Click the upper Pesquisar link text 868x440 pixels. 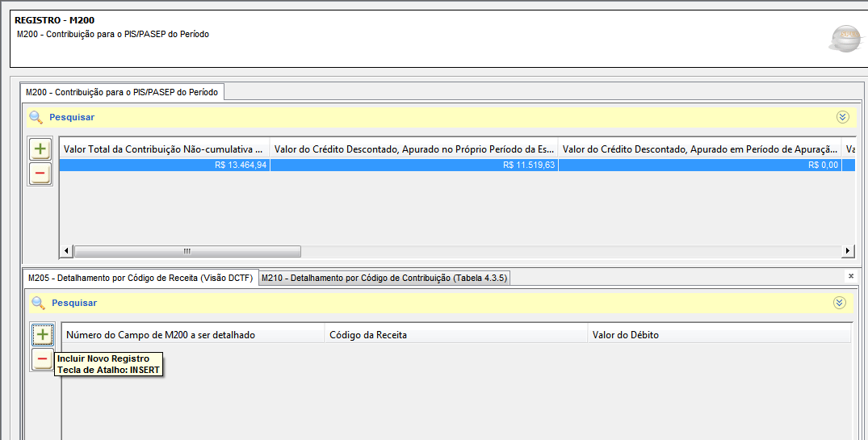coord(72,117)
